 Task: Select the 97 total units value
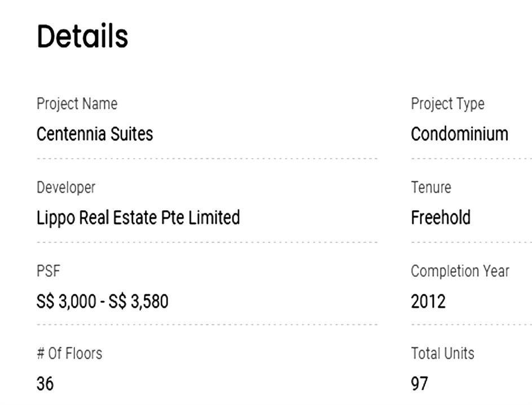(x=419, y=384)
